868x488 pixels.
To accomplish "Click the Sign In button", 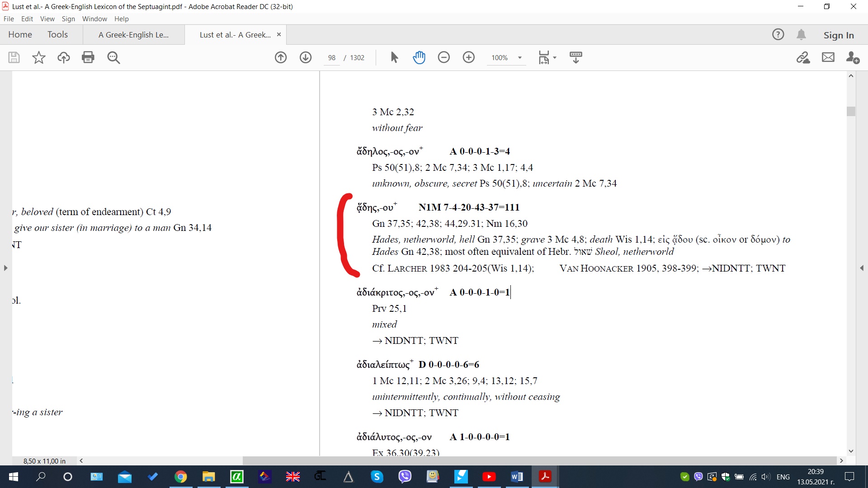I will 839,35.
